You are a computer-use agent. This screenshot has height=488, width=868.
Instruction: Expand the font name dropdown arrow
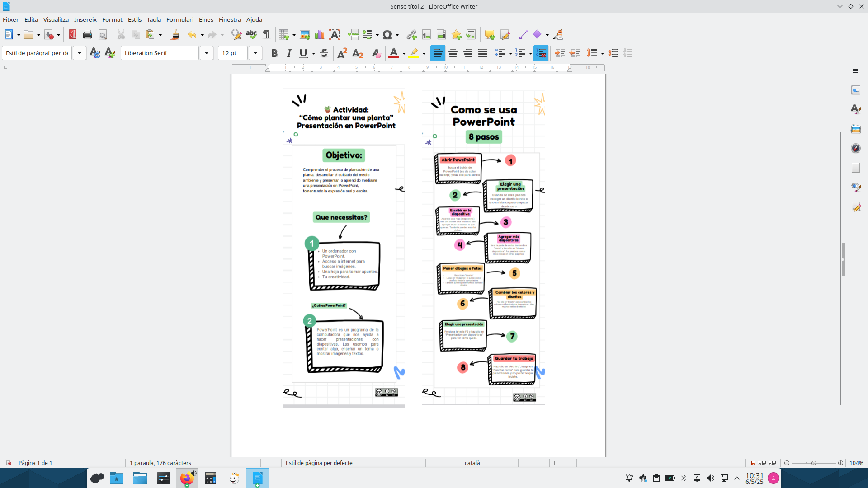(x=207, y=53)
